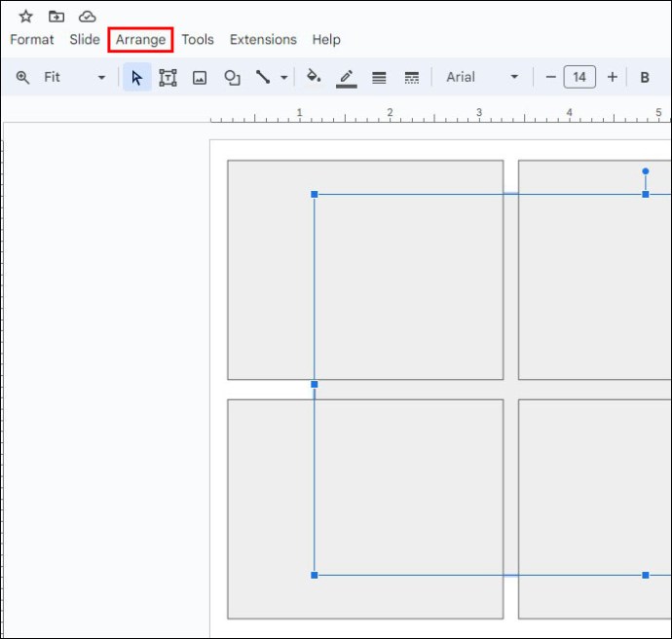Click the top-center selection handle
This screenshot has height=639, width=672.
click(x=646, y=195)
